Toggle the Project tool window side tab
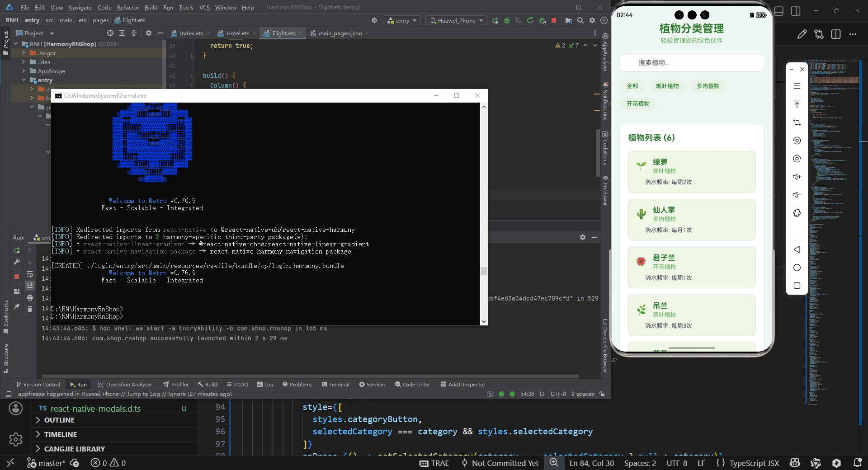 (5, 43)
